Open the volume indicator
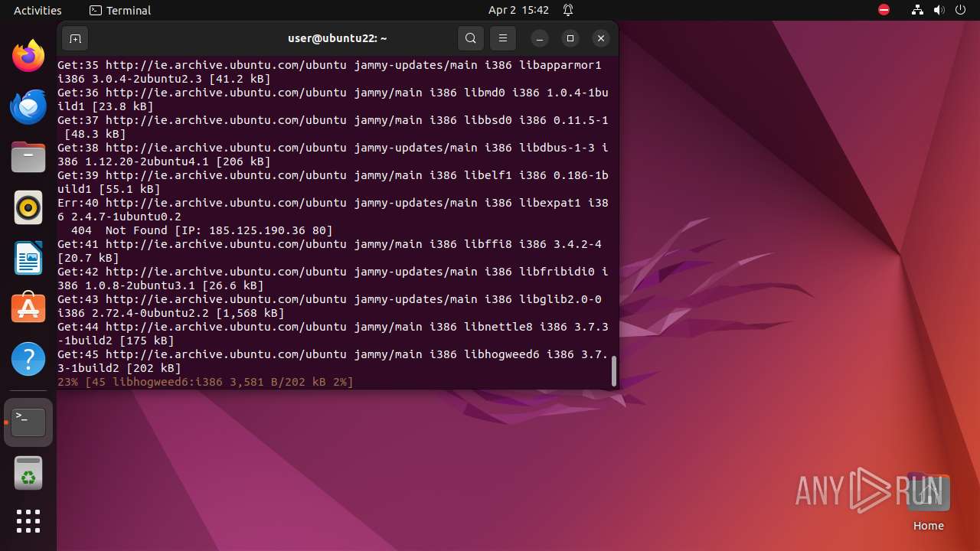The width and height of the screenshot is (980, 551). (x=939, y=10)
